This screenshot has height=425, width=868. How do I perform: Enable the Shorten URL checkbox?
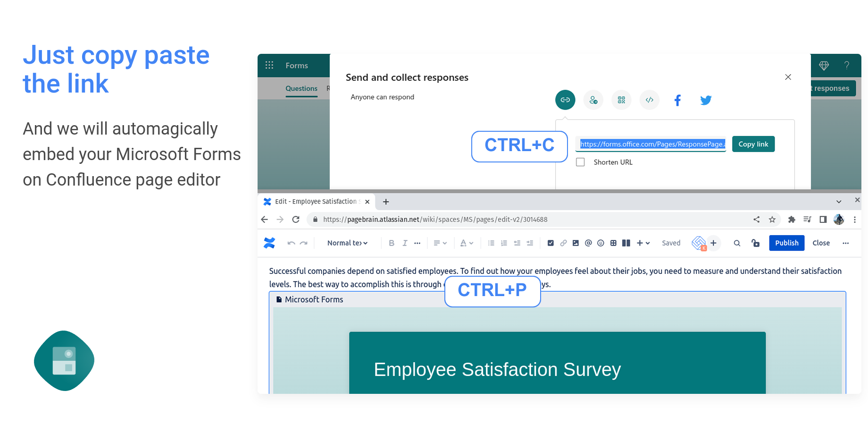pos(580,162)
